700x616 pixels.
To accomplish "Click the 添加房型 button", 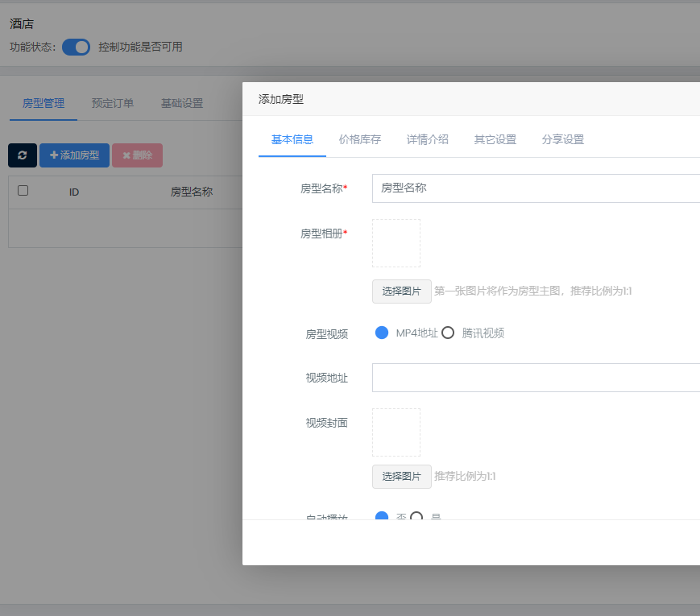I will (75, 155).
